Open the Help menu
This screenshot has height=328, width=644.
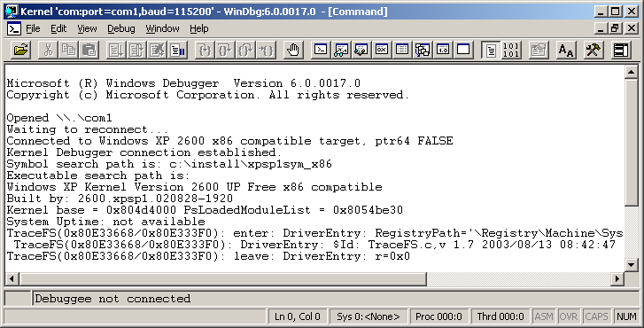tap(199, 28)
